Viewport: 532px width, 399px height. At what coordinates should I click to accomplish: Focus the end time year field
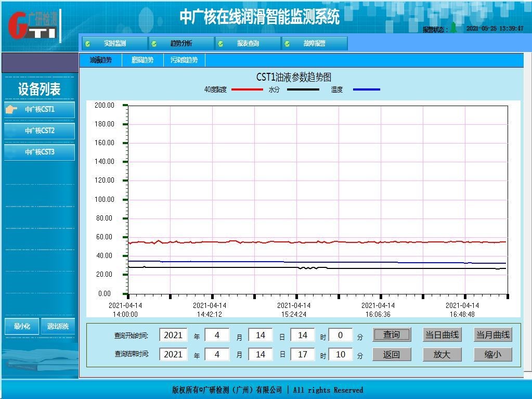pos(173,355)
